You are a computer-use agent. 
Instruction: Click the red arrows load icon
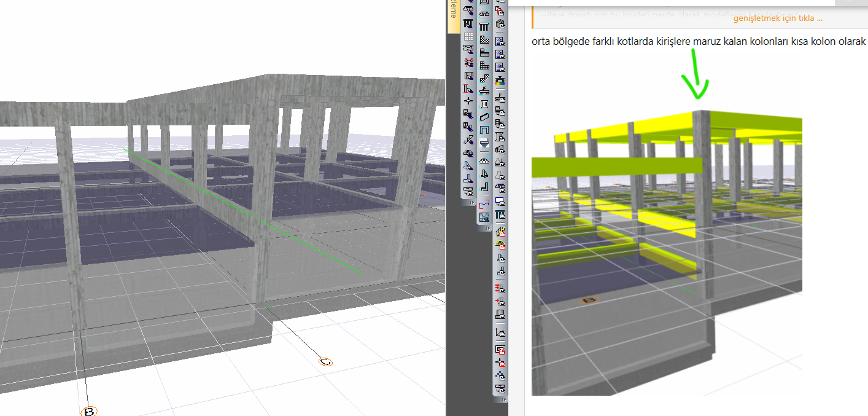(500, 288)
